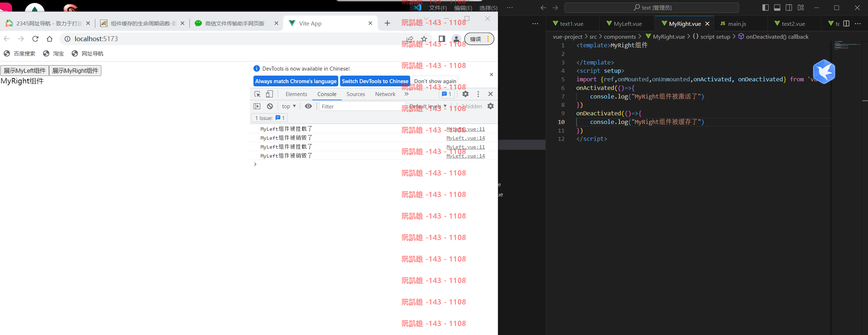
Task: Open a new Chrome tab
Action: coord(387,23)
